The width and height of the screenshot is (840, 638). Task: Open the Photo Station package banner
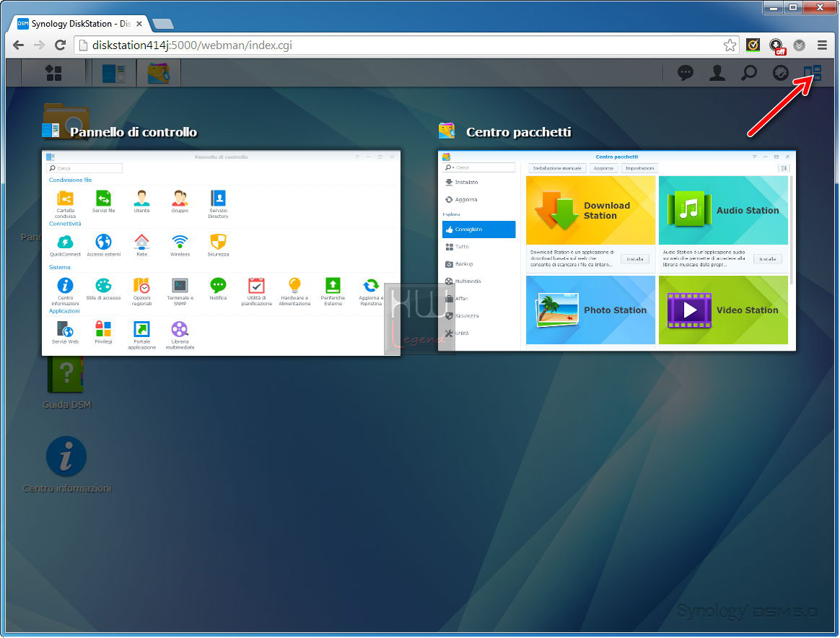(591, 310)
